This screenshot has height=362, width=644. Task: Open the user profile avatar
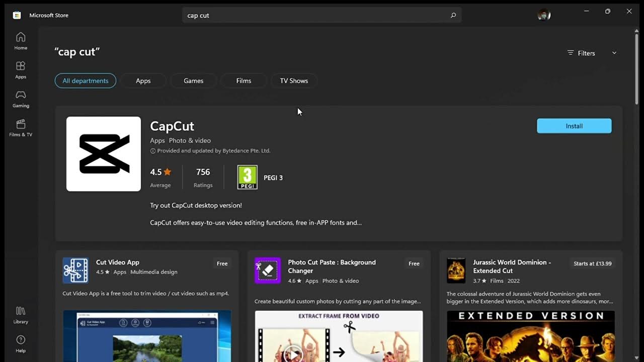coord(544,15)
